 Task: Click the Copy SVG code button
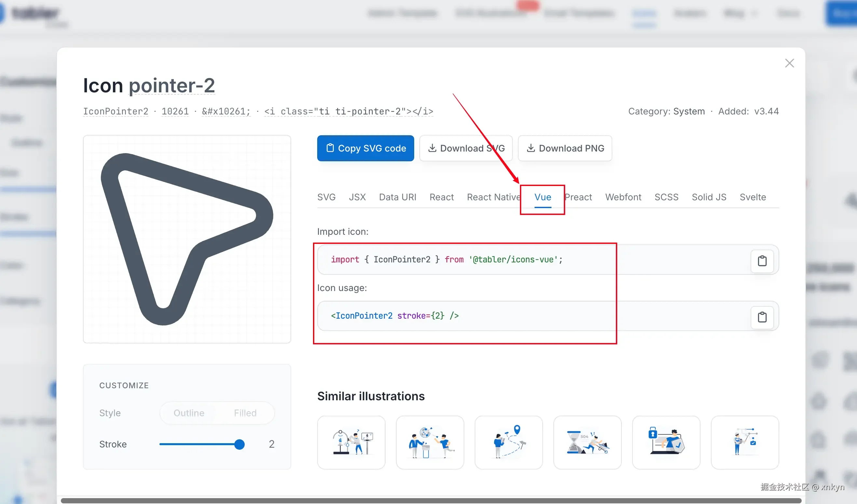coord(366,148)
